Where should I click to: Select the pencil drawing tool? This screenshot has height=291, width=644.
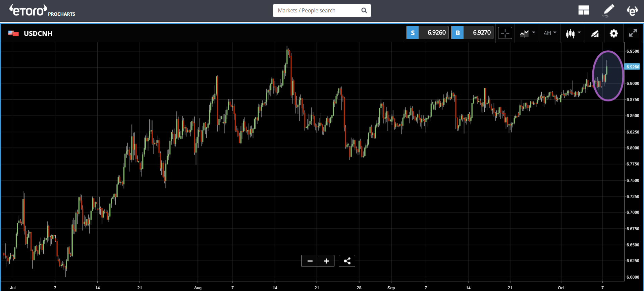[x=608, y=10]
